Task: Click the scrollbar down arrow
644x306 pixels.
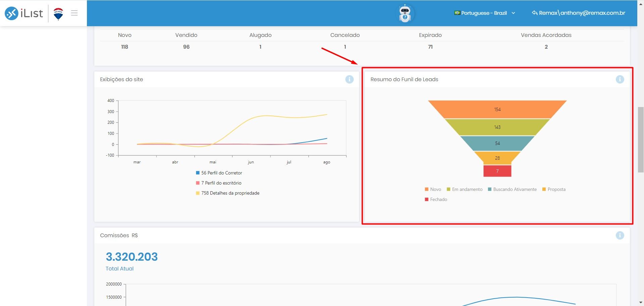Action: pos(641,303)
